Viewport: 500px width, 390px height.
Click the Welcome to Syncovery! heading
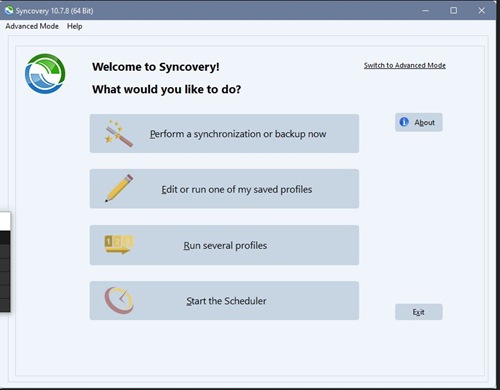tap(156, 67)
